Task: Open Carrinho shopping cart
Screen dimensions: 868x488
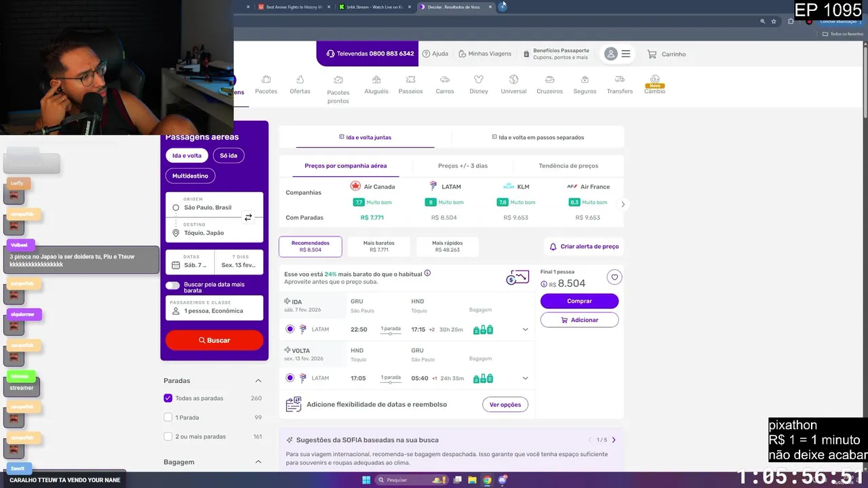Action: pos(666,54)
